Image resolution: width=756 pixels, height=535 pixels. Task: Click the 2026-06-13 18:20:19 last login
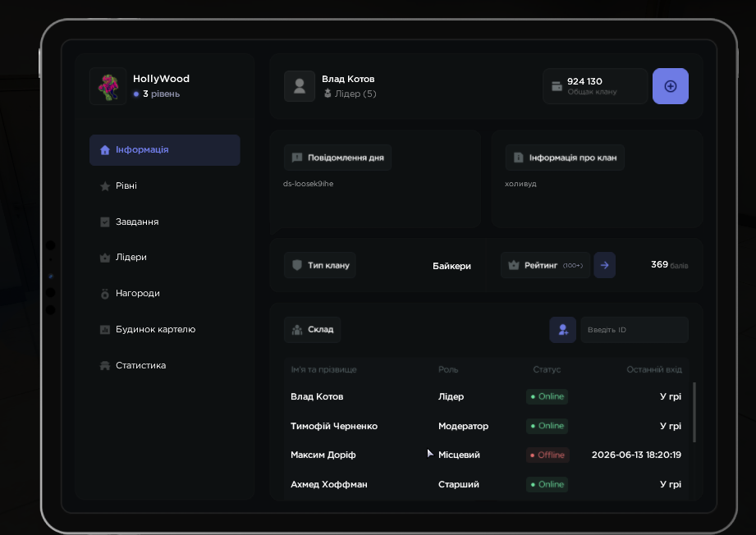pos(636,455)
